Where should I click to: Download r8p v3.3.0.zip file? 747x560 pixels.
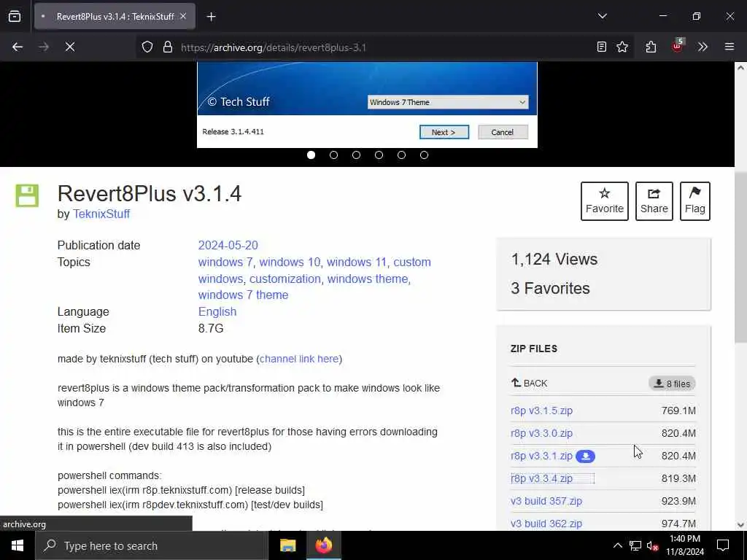point(542,433)
